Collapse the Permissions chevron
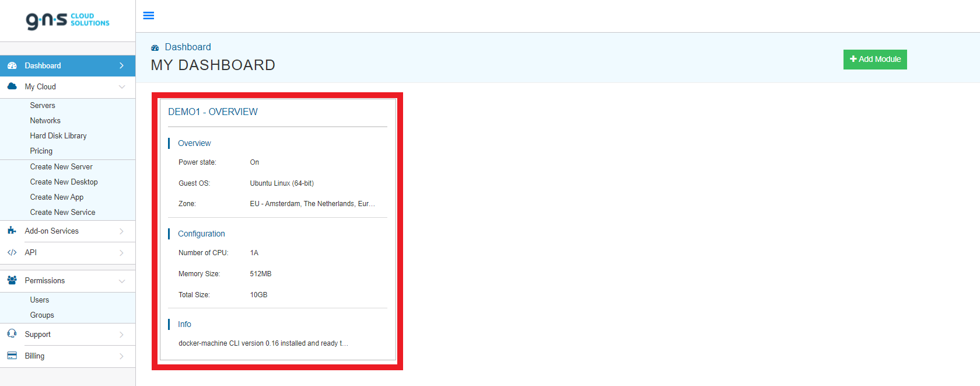 (x=122, y=281)
